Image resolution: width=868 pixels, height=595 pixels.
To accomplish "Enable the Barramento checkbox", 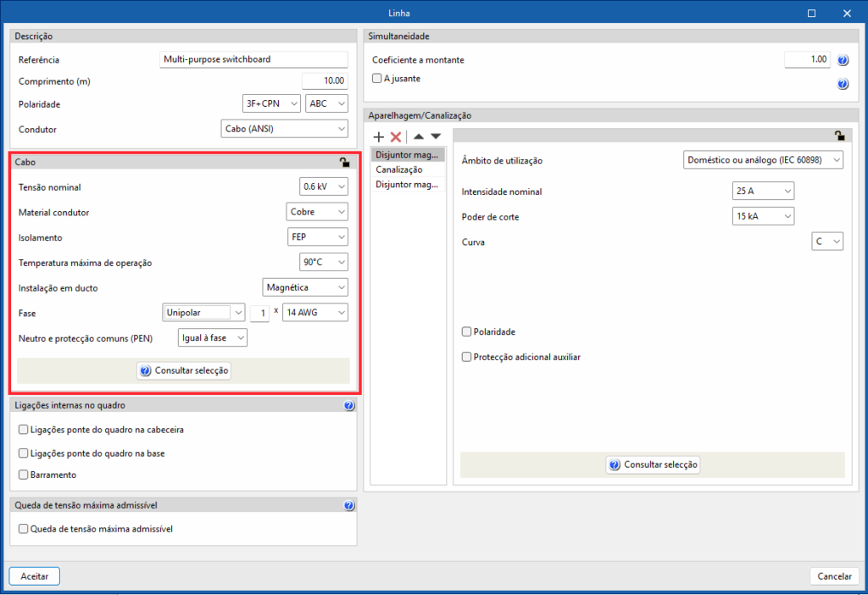I will coord(23,475).
